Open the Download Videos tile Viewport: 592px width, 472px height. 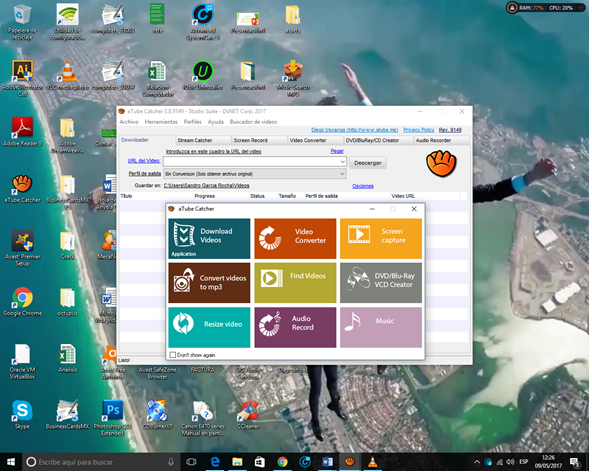pos(210,239)
